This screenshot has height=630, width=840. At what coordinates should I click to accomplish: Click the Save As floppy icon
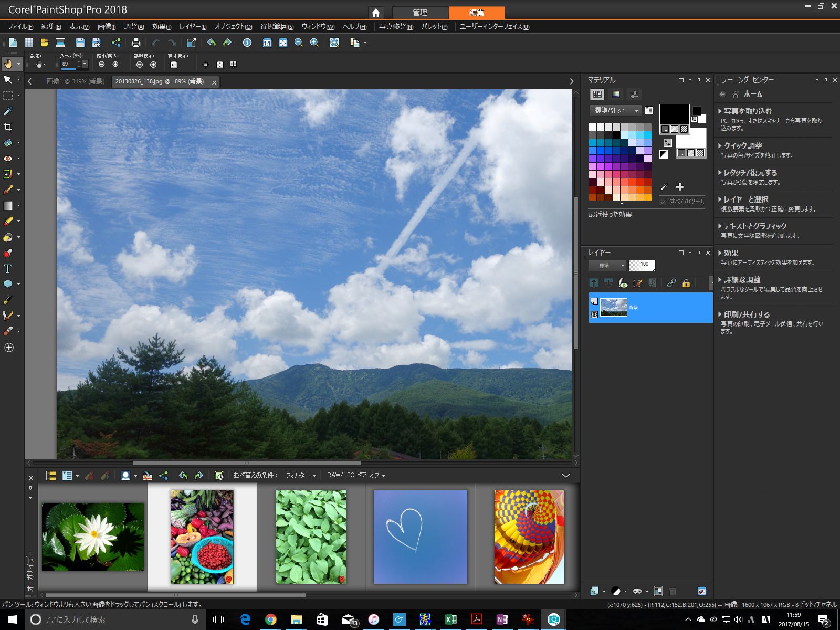point(96,43)
